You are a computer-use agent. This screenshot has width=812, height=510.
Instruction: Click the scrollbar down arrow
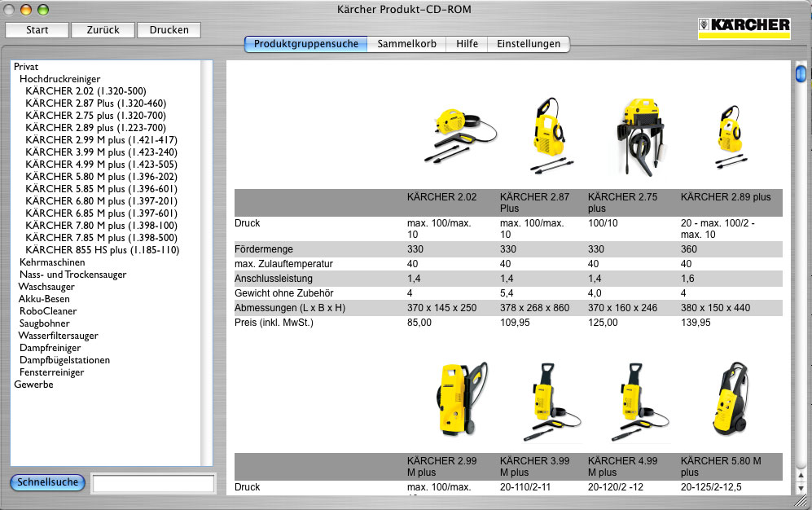(x=801, y=488)
